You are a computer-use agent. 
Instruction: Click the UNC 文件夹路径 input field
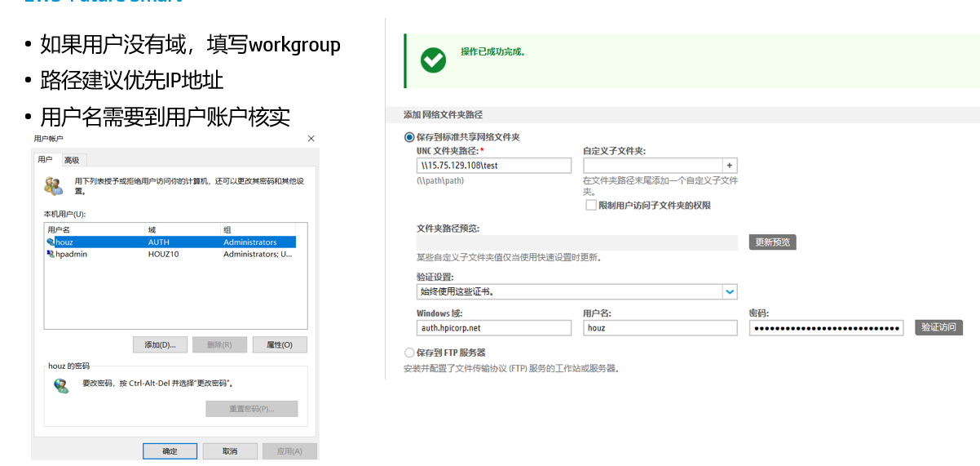point(494,165)
